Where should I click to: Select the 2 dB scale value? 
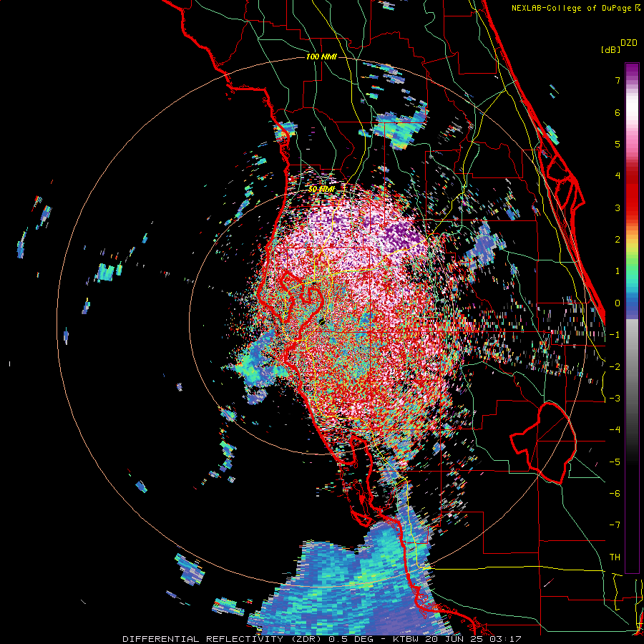pyautogui.click(x=618, y=240)
